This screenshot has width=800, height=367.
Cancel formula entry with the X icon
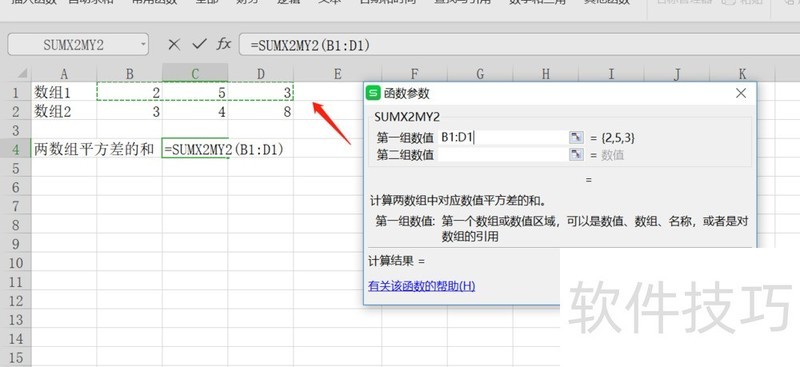[174, 45]
